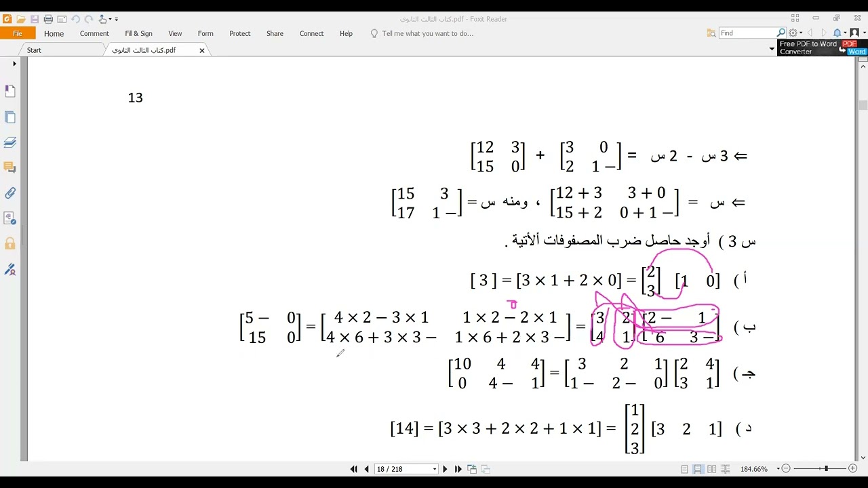Viewport: 868px width, 488px height.
Task: Open the Protect ribbon tab
Action: pyautogui.click(x=240, y=33)
